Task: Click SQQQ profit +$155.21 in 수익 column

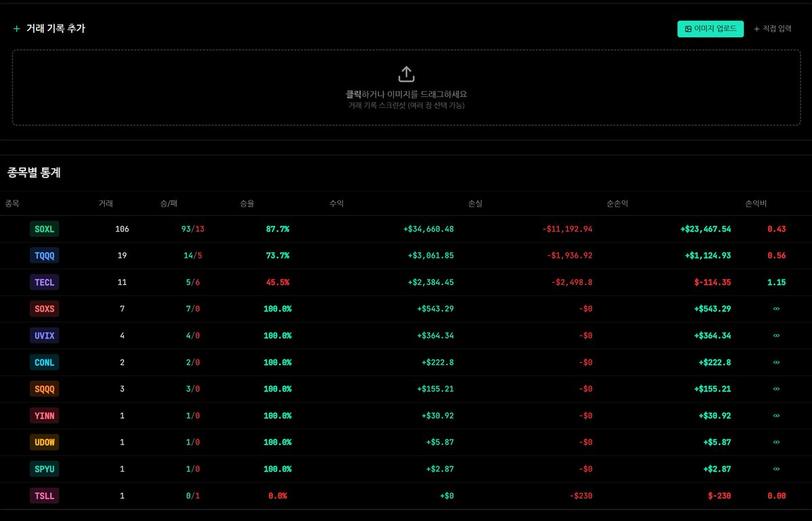Action: point(436,389)
